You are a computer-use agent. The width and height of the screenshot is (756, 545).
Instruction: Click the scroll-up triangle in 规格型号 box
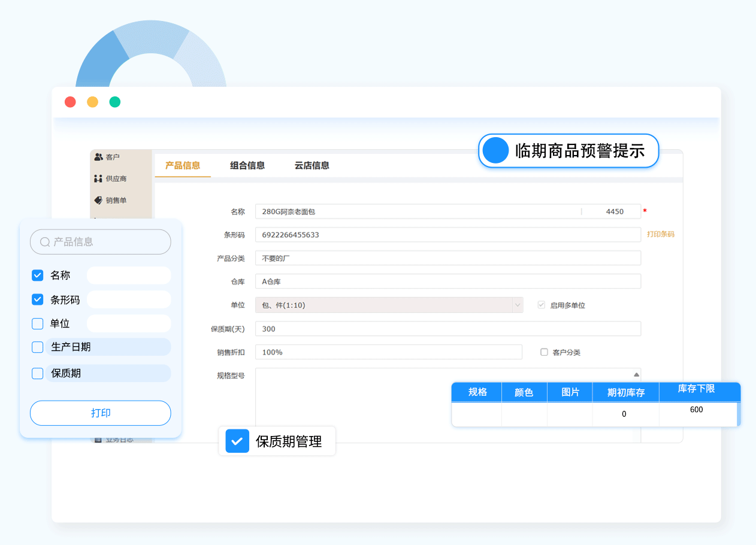pyautogui.click(x=636, y=374)
